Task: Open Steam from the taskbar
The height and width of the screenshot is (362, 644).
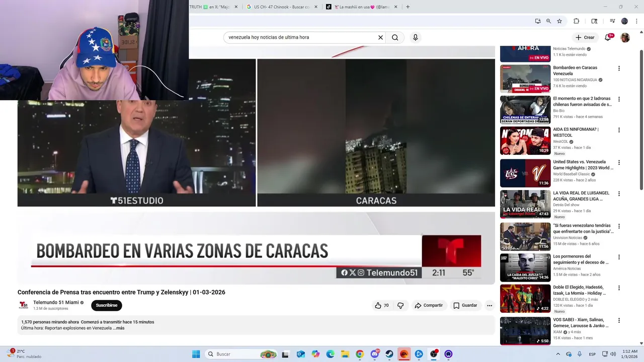Action: [389, 354]
